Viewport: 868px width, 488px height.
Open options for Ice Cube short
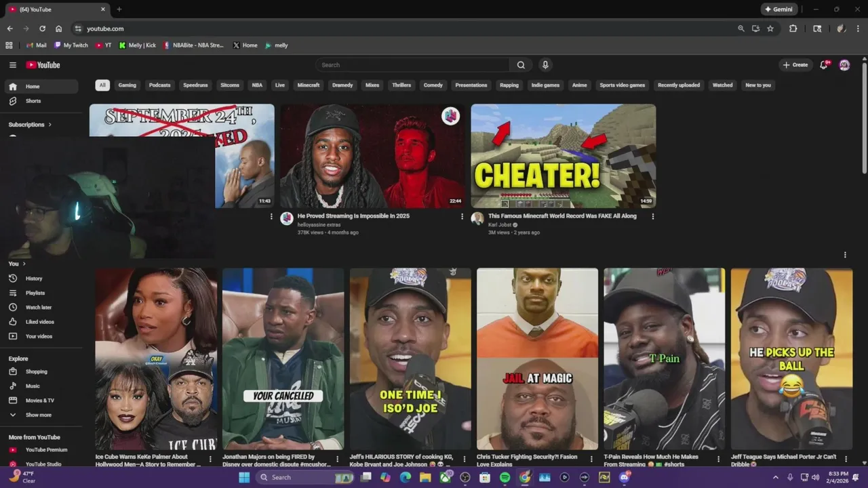(x=210, y=459)
